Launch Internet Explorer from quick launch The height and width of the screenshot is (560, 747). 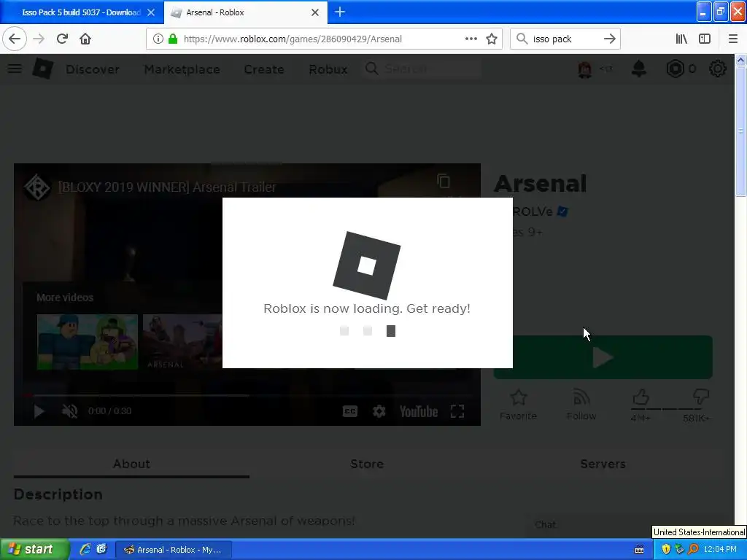click(85, 549)
